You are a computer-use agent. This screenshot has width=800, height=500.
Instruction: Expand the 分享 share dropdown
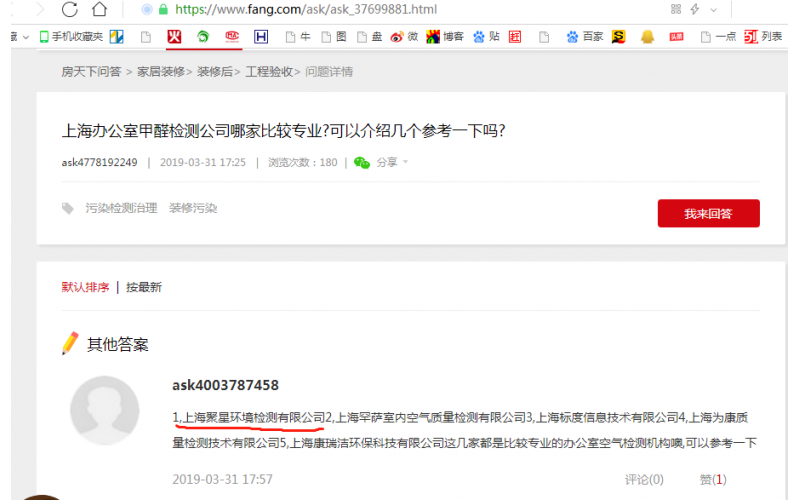392,162
